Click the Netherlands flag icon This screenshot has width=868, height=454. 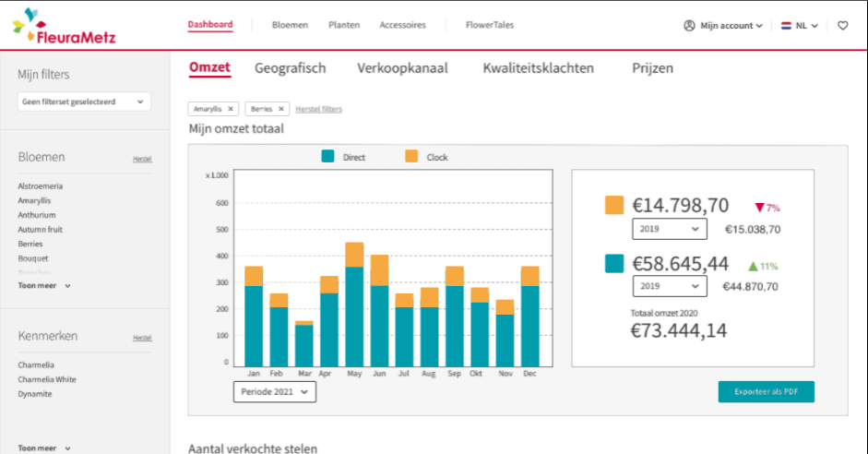click(x=786, y=26)
